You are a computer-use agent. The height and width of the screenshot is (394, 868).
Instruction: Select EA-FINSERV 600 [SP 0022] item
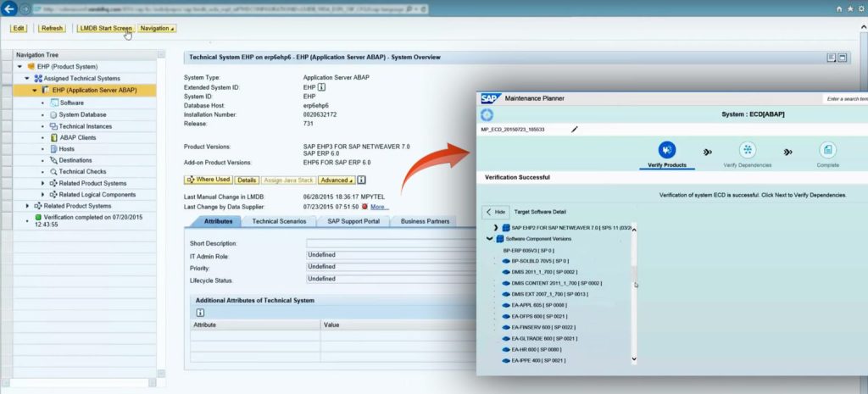[542, 327]
